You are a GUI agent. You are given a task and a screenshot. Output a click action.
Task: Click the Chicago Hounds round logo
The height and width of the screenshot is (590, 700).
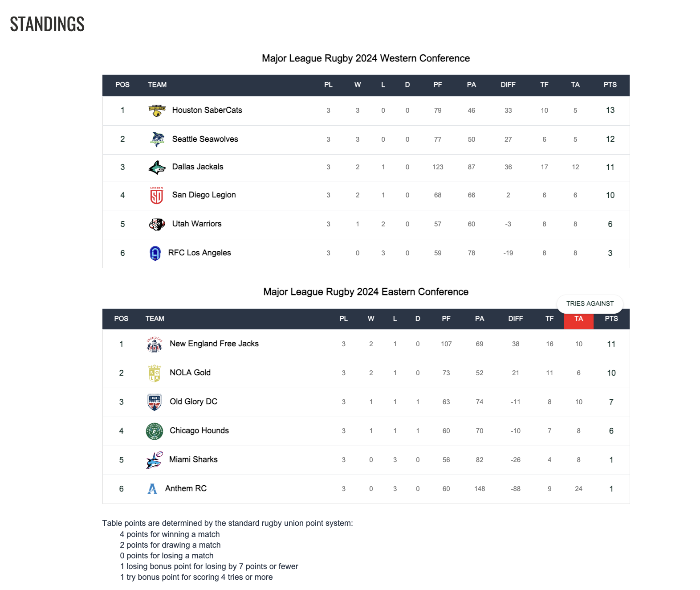point(155,431)
